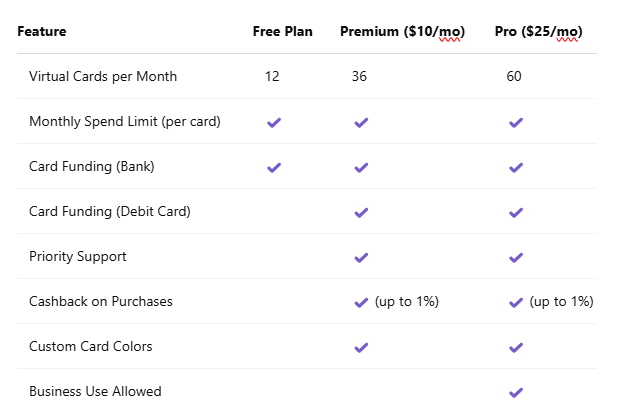624x413 pixels.
Task: Click Pro checkmark for Business Use Allowed
Action: [516, 392]
